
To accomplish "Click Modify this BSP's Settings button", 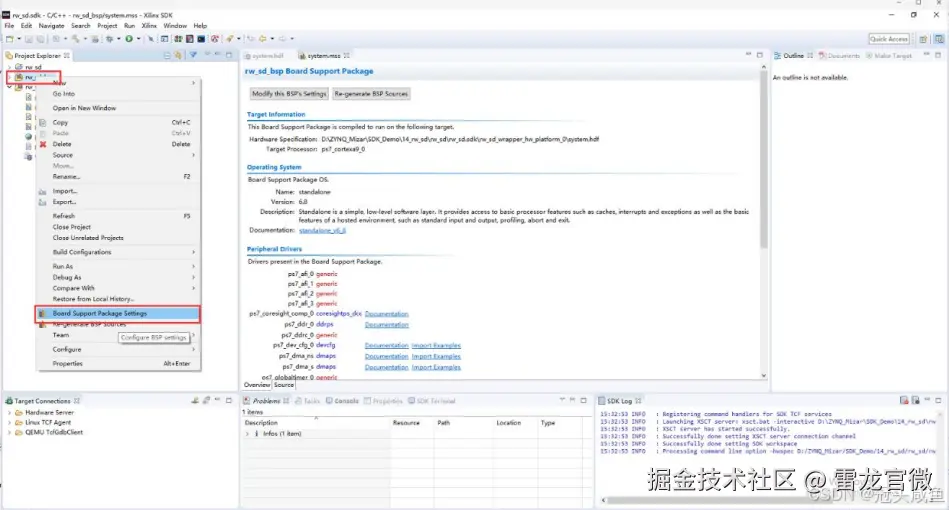I will pyautogui.click(x=289, y=94).
